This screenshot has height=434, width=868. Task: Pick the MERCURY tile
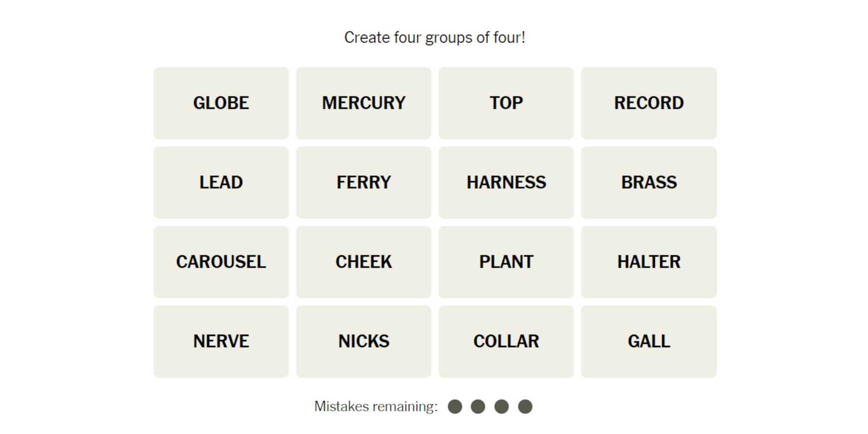364,103
